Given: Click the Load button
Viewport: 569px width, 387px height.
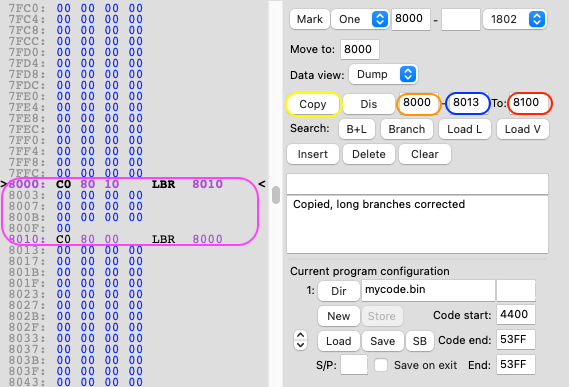Looking at the screenshot, I should [x=339, y=341].
